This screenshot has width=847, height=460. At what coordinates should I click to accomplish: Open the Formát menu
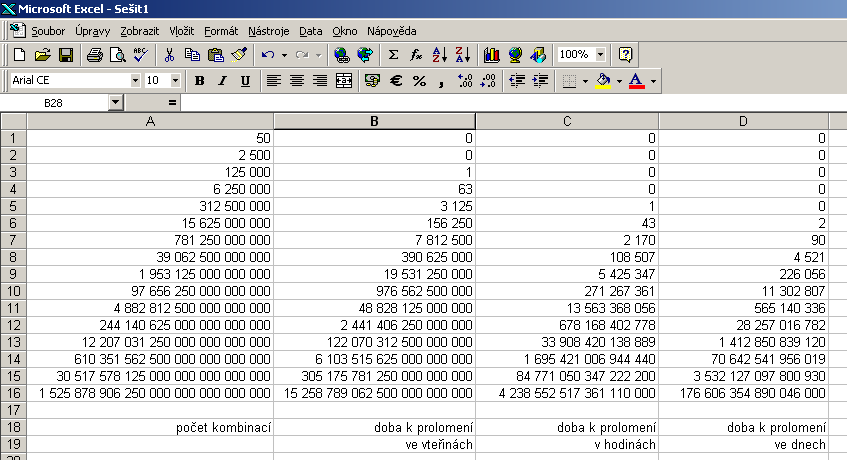[x=221, y=31]
